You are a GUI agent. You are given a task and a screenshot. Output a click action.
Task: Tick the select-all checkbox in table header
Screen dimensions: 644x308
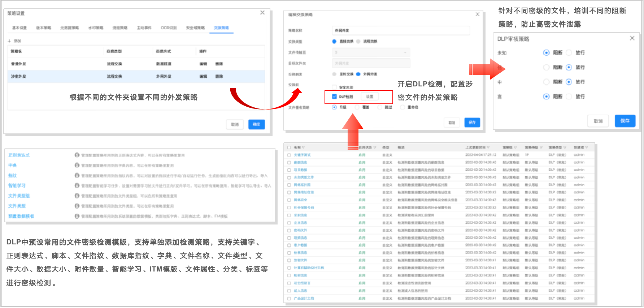pyautogui.click(x=289, y=147)
